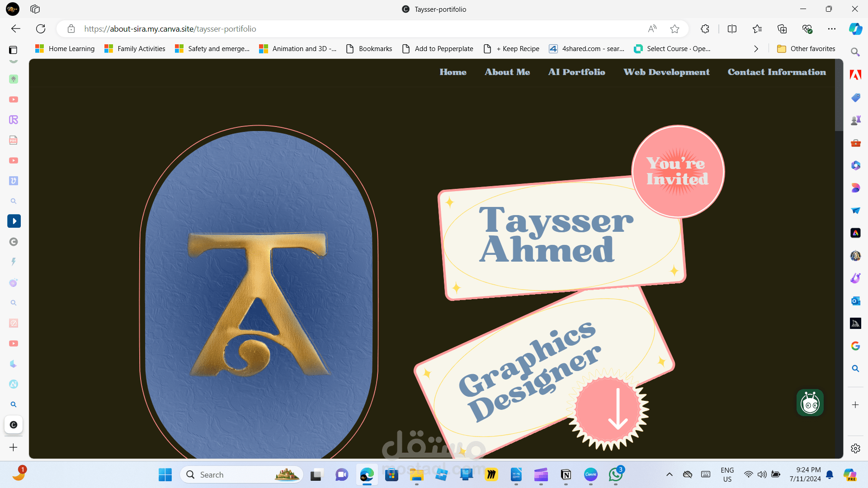Open the Animation and 3D favorites folder

tap(297, 49)
